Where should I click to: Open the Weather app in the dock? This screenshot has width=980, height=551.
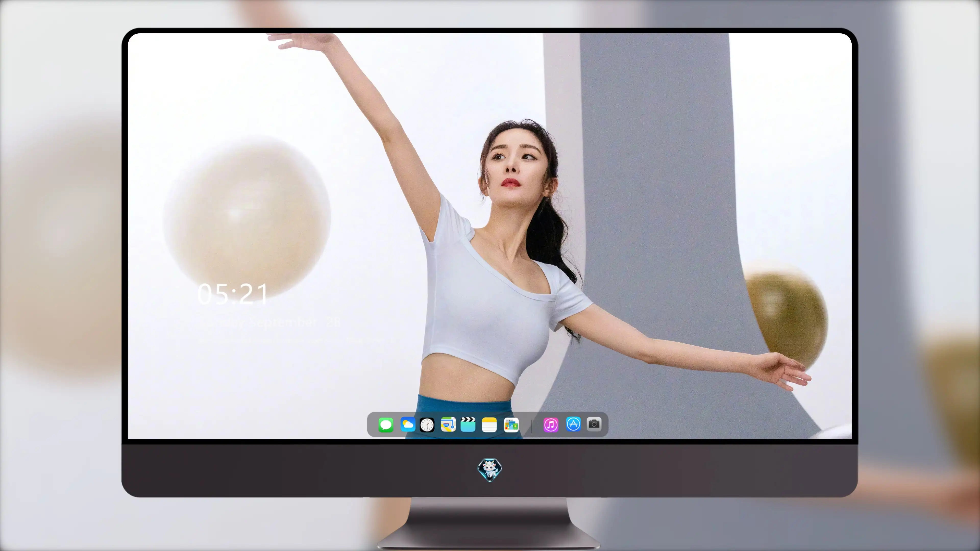[x=408, y=424]
